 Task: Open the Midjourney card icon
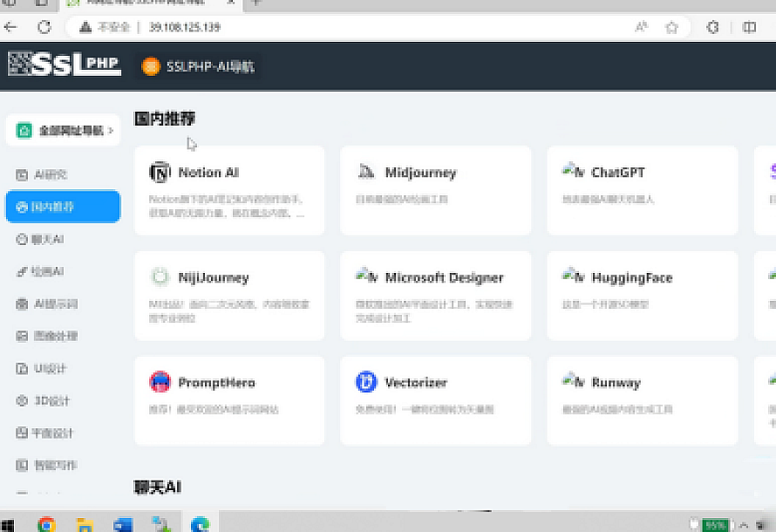[366, 173]
